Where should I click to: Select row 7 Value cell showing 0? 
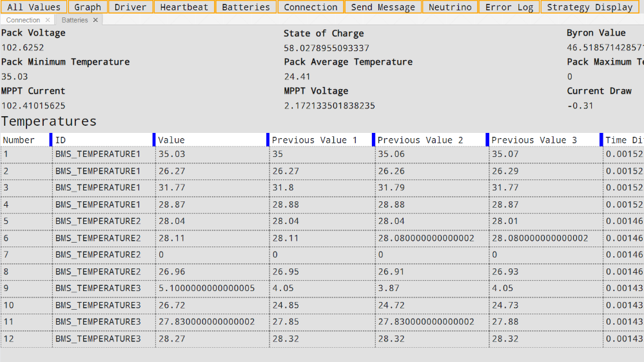pos(212,255)
